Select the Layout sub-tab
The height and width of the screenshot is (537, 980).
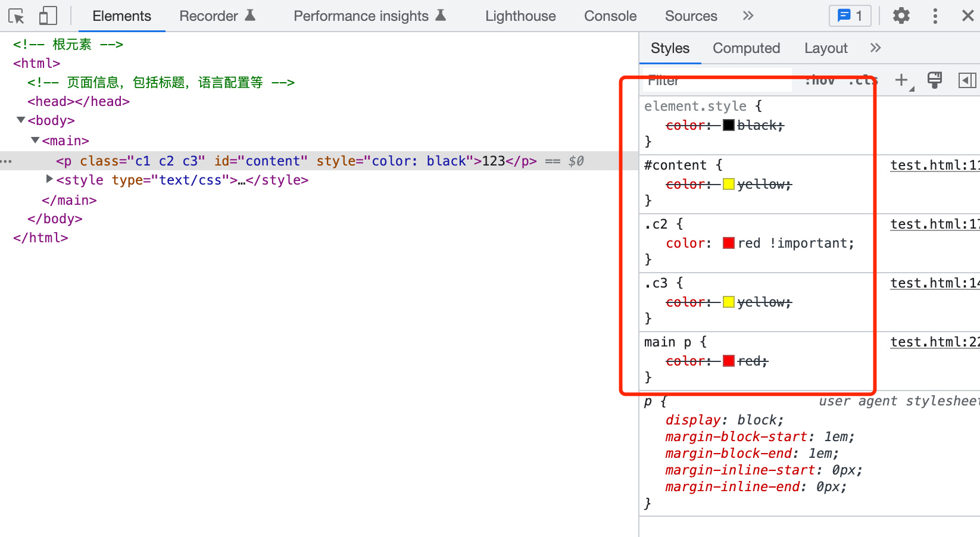pyautogui.click(x=826, y=48)
